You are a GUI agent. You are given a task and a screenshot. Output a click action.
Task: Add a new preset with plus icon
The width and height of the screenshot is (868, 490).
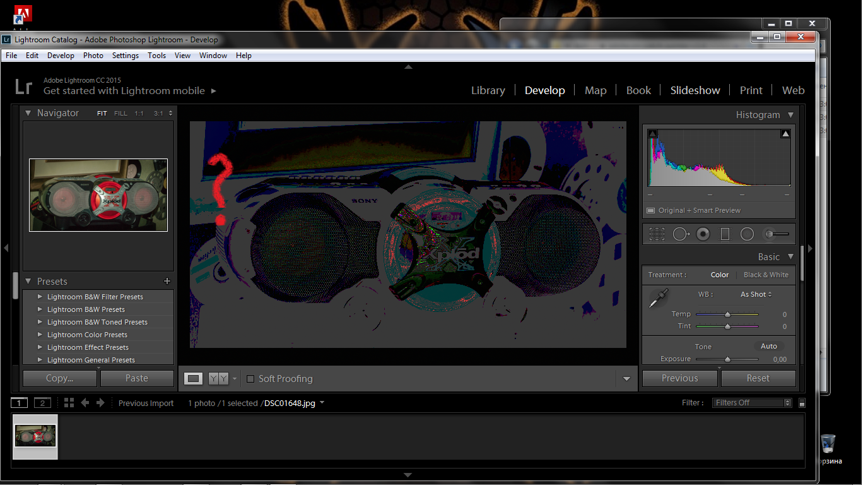click(x=167, y=281)
